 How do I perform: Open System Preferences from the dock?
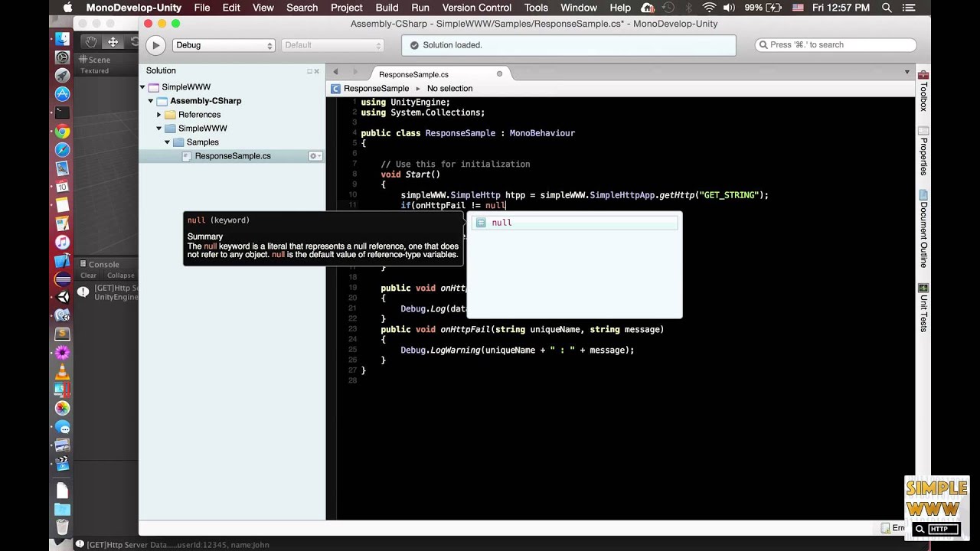(x=63, y=57)
